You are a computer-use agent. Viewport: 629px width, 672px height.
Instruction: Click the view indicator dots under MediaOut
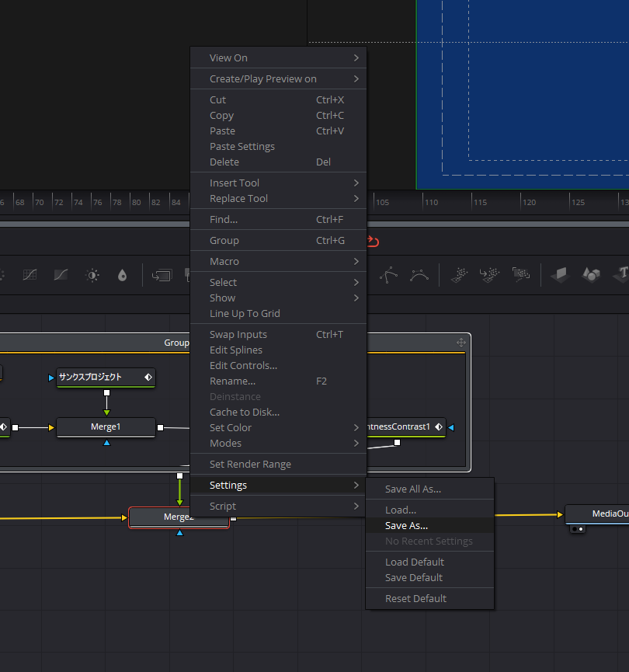point(578,529)
